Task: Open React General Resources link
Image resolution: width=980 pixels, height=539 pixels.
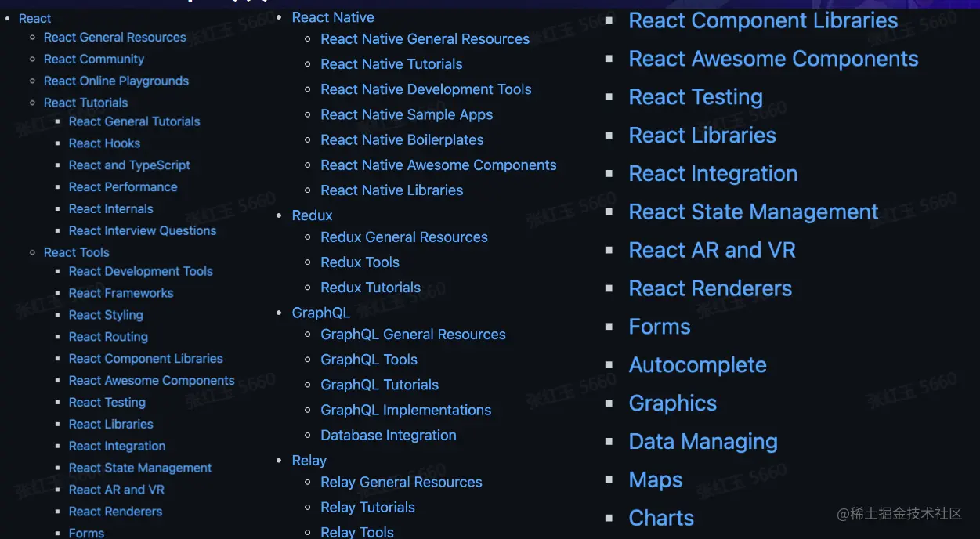Action: coord(115,37)
